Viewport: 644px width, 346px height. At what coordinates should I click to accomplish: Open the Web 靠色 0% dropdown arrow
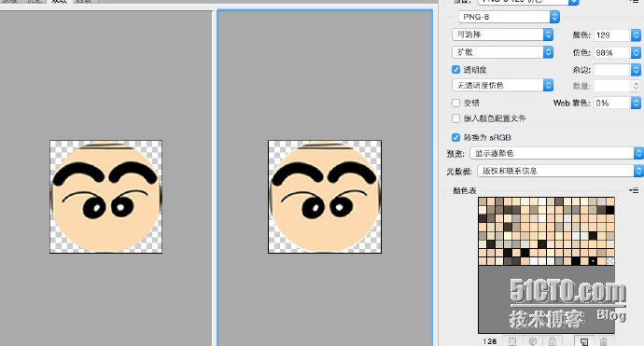tap(636, 103)
